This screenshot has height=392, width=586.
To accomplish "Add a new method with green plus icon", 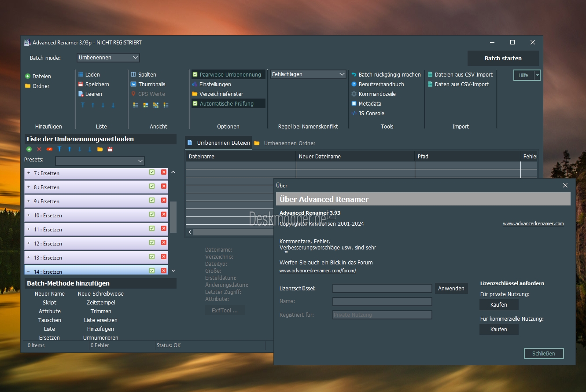I will (29, 150).
